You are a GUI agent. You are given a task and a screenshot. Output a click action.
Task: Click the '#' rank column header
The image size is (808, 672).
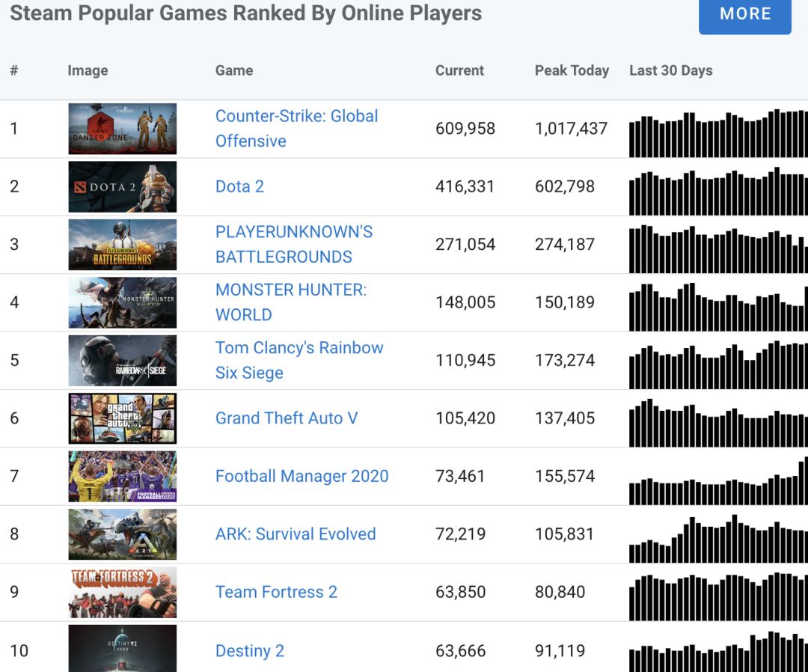click(14, 70)
